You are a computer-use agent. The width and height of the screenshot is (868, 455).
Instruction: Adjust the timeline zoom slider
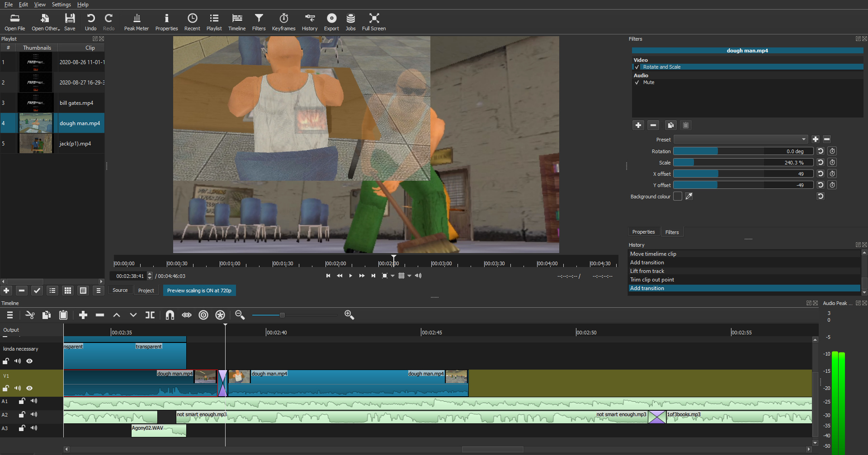click(x=294, y=315)
